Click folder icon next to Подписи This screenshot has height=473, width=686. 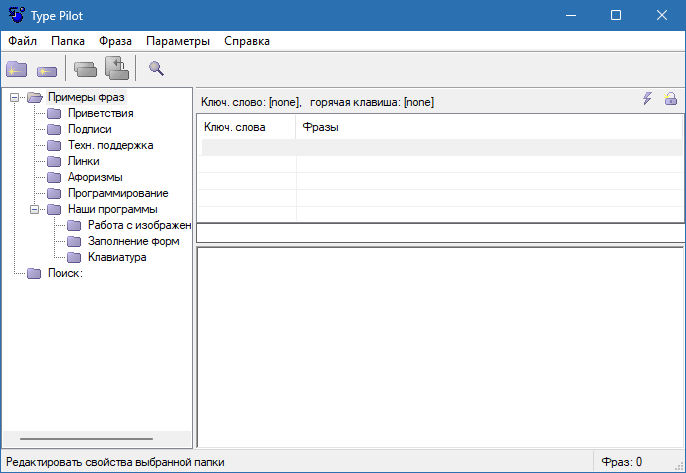tap(54, 130)
